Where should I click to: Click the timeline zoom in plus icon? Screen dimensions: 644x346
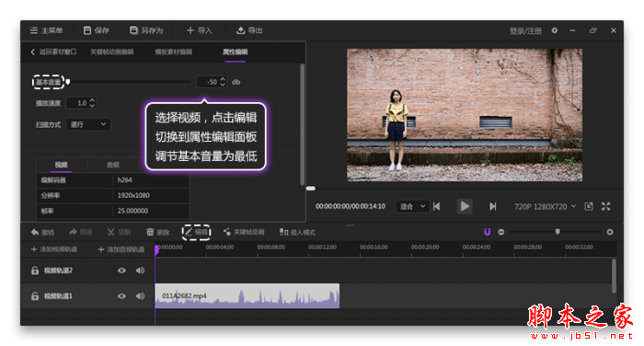click(610, 232)
